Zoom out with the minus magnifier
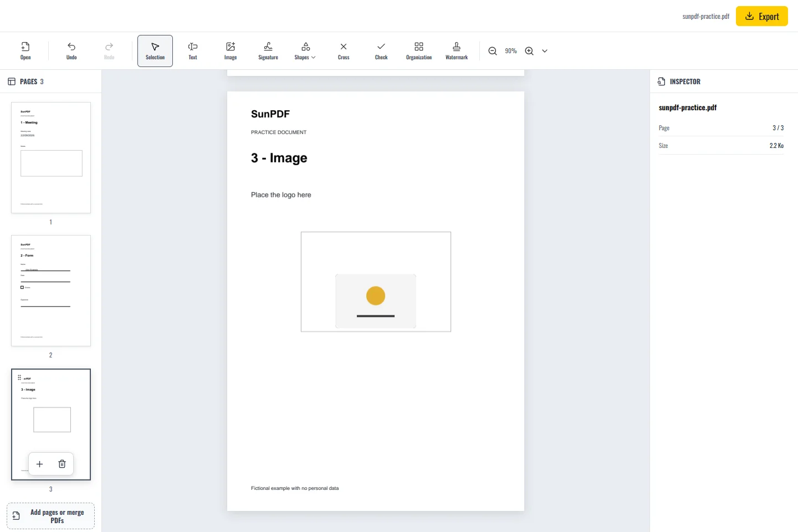Screen dimensions: 798x532 click(493, 51)
